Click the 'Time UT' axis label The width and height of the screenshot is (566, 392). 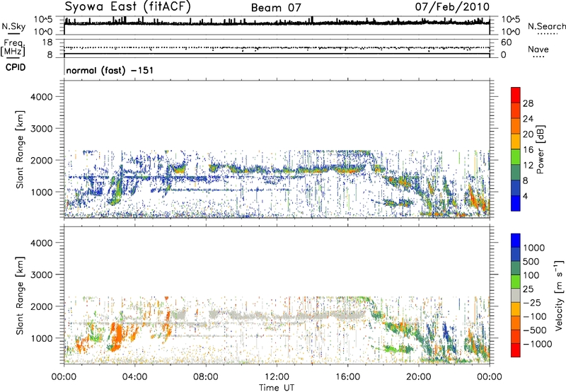point(277,388)
